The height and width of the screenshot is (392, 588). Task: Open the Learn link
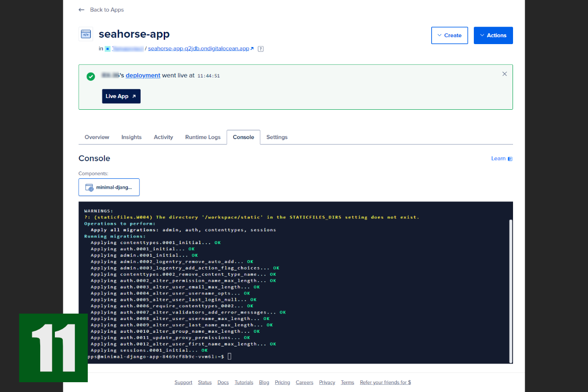click(x=498, y=158)
